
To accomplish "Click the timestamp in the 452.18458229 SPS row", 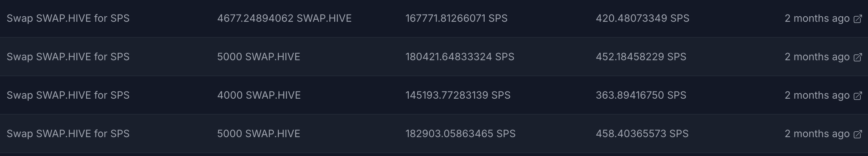I will coord(817,57).
